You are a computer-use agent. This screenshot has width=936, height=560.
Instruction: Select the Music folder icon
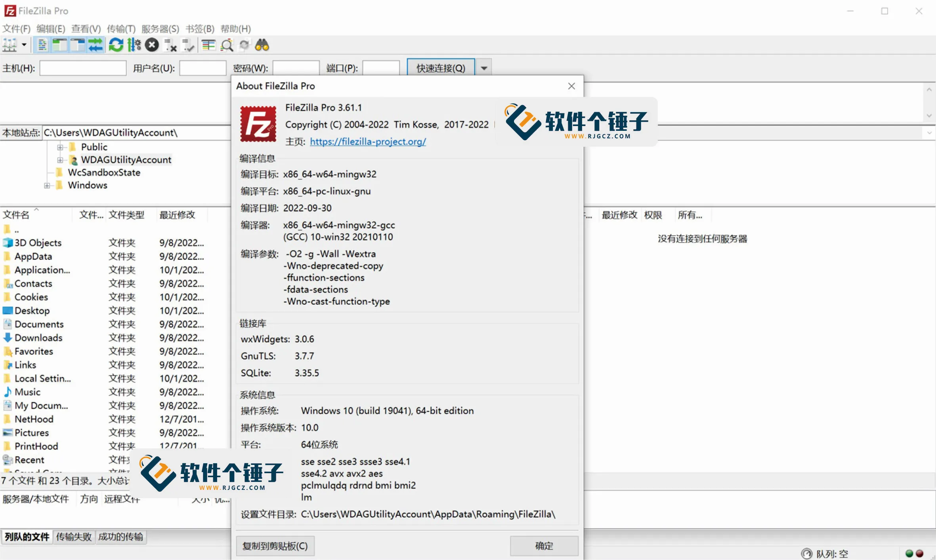8,392
